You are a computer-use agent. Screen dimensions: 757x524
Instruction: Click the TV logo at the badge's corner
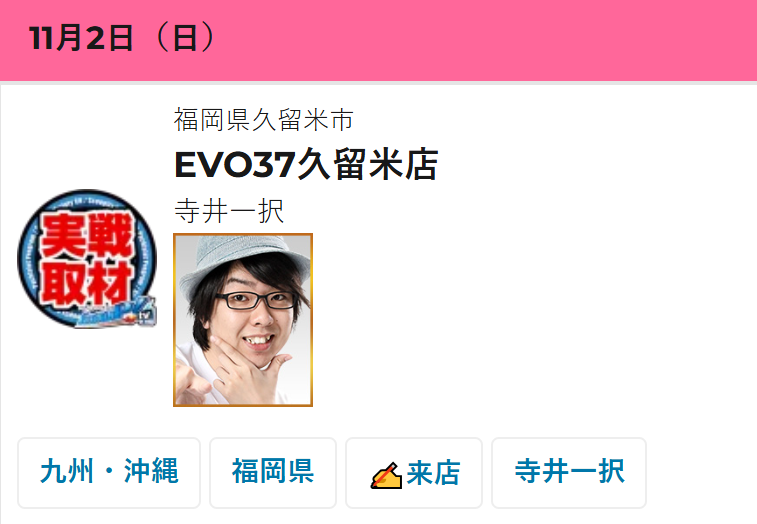pyautogui.click(x=145, y=316)
